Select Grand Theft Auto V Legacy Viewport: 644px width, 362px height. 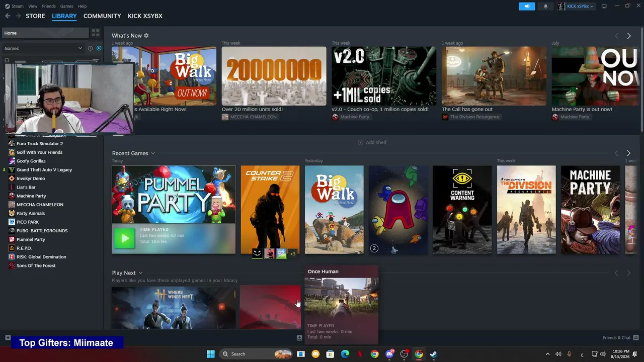pyautogui.click(x=44, y=170)
